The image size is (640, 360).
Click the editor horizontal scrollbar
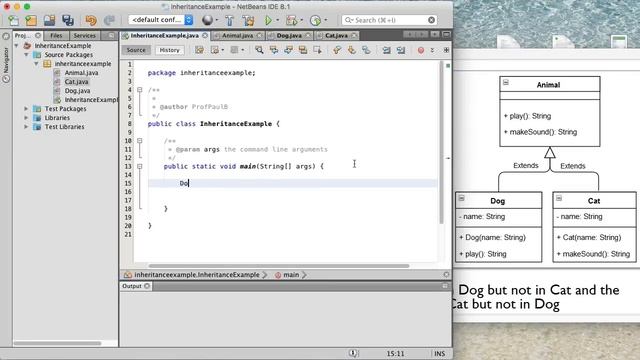tap(279, 266)
